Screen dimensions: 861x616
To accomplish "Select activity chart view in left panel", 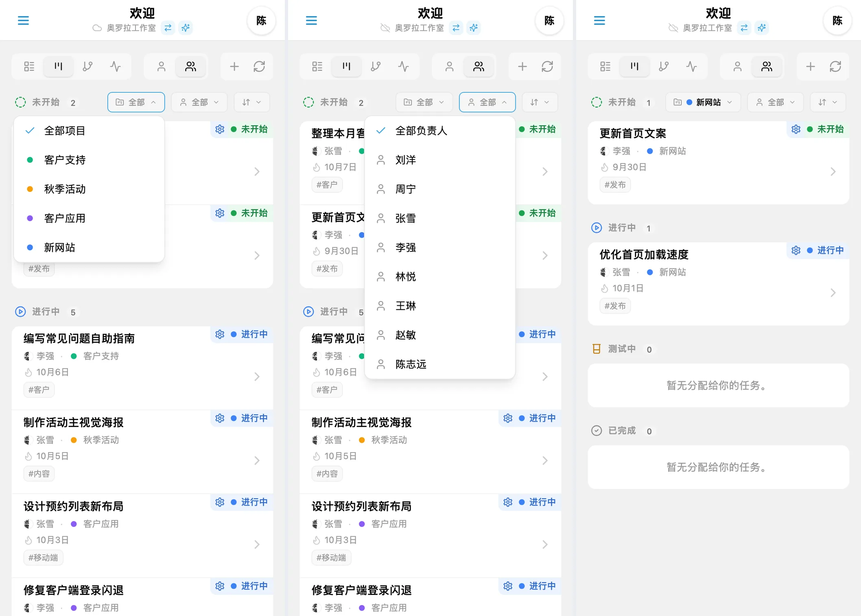I will pos(116,66).
